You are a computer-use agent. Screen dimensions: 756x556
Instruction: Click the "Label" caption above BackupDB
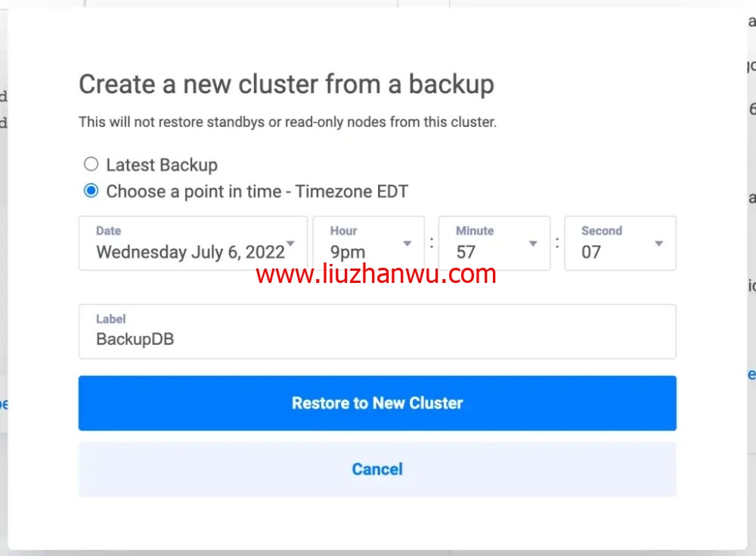[111, 319]
